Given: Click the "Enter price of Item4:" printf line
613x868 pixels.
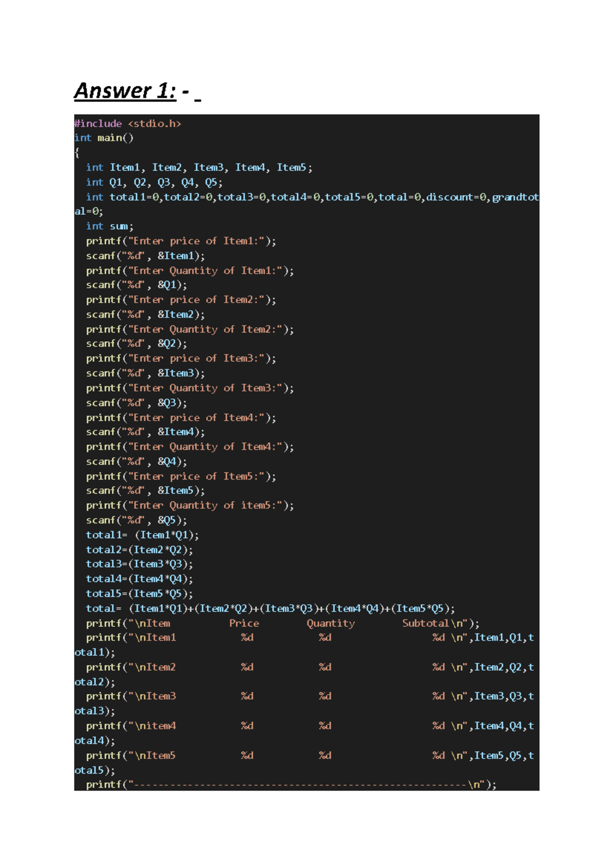Looking at the screenshot, I should [181, 418].
